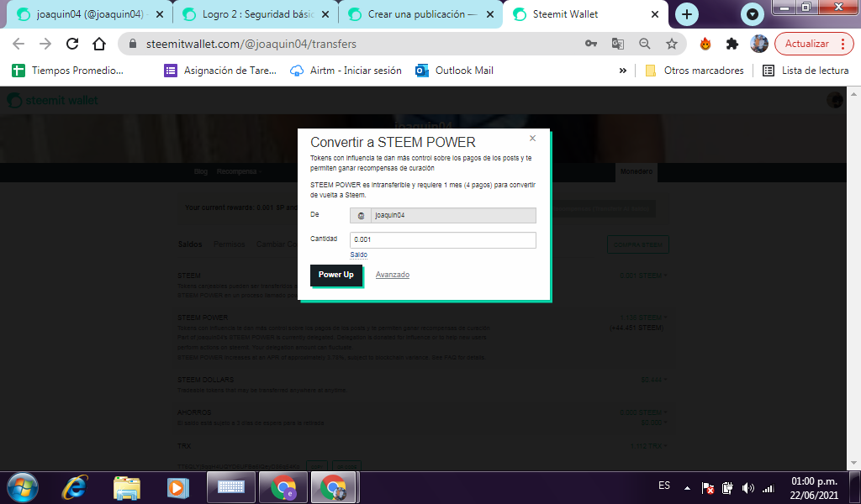Open Asignación de Tare... bookmark
The height and width of the screenshot is (504, 861).
(220, 71)
